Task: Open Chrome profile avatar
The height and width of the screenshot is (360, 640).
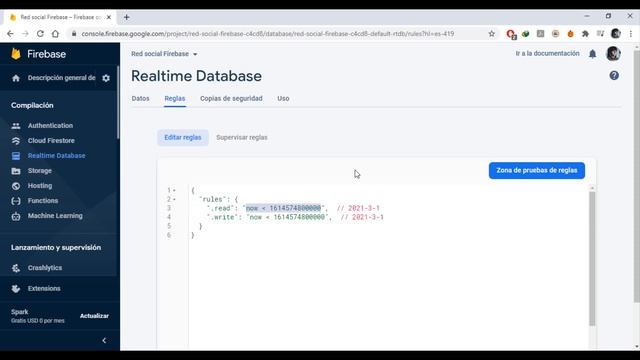Action: click(x=616, y=34)
